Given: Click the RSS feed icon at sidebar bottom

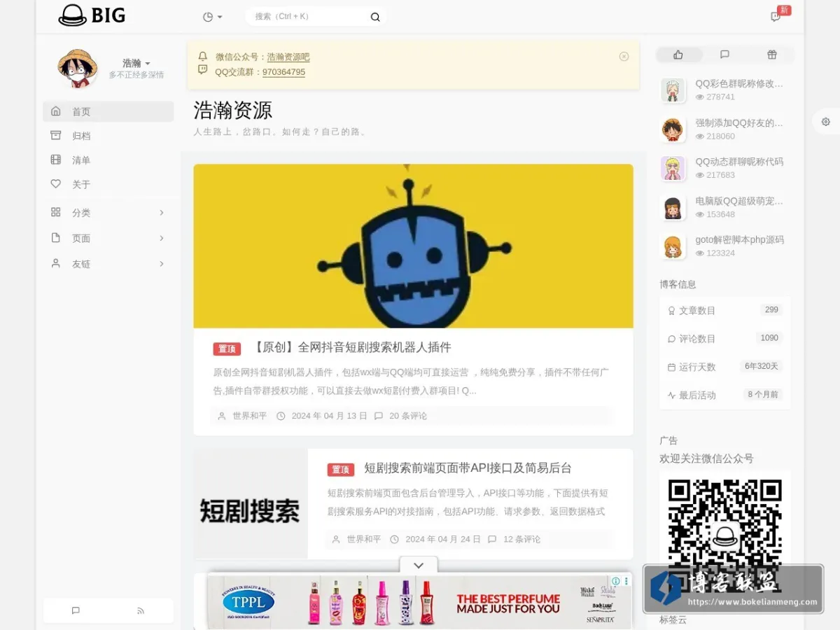Looking at the screenshot, I should point(141,610).
